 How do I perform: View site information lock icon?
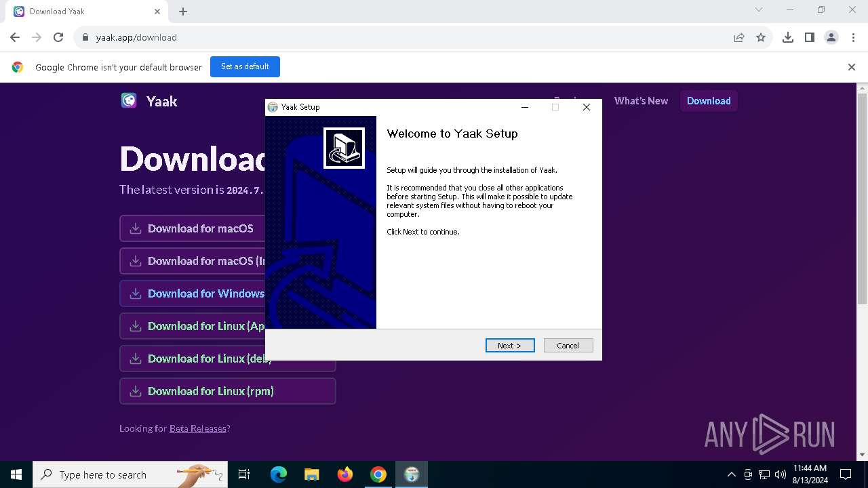coord(85,37)
